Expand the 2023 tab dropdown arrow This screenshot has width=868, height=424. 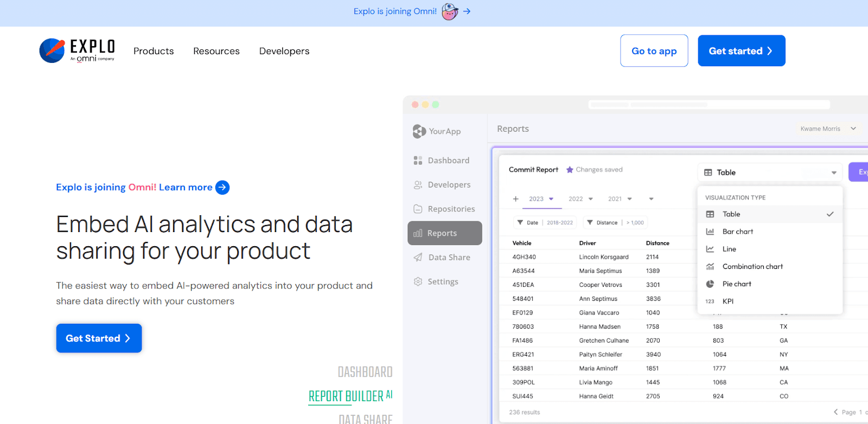click(x=551, y=199)
